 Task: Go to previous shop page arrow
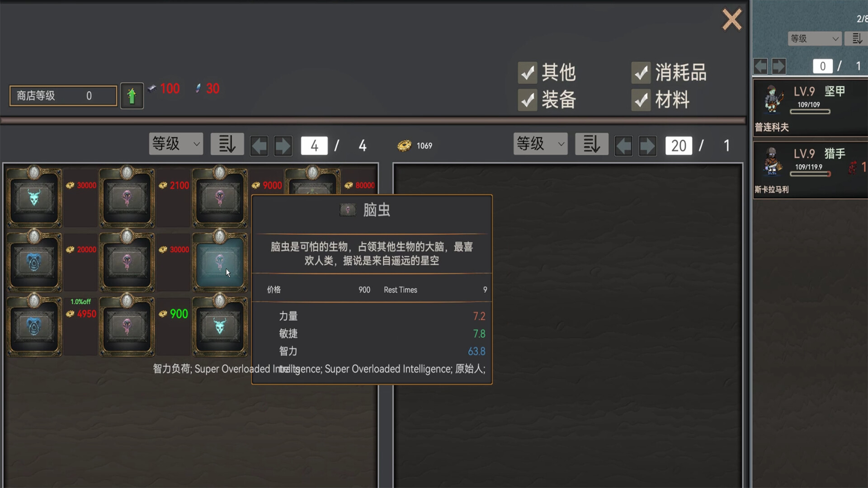(259, 145)
